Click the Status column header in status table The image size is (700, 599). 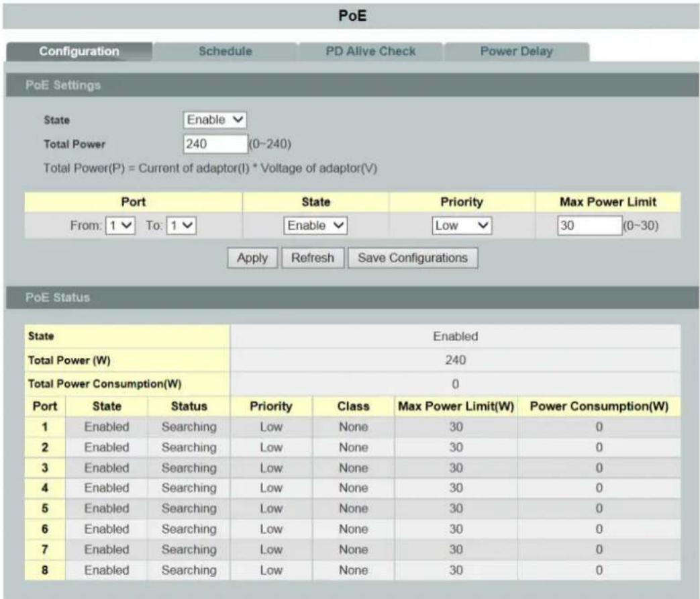pos(189,406)
